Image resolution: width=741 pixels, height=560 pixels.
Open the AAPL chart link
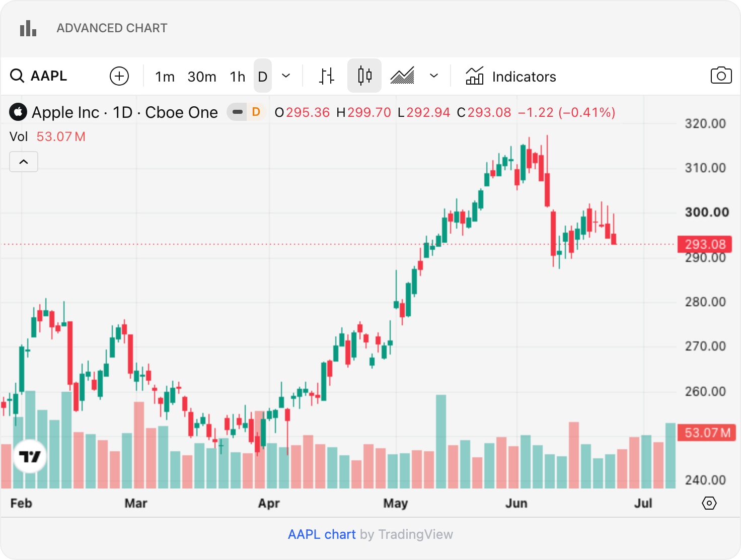[322, 534]
